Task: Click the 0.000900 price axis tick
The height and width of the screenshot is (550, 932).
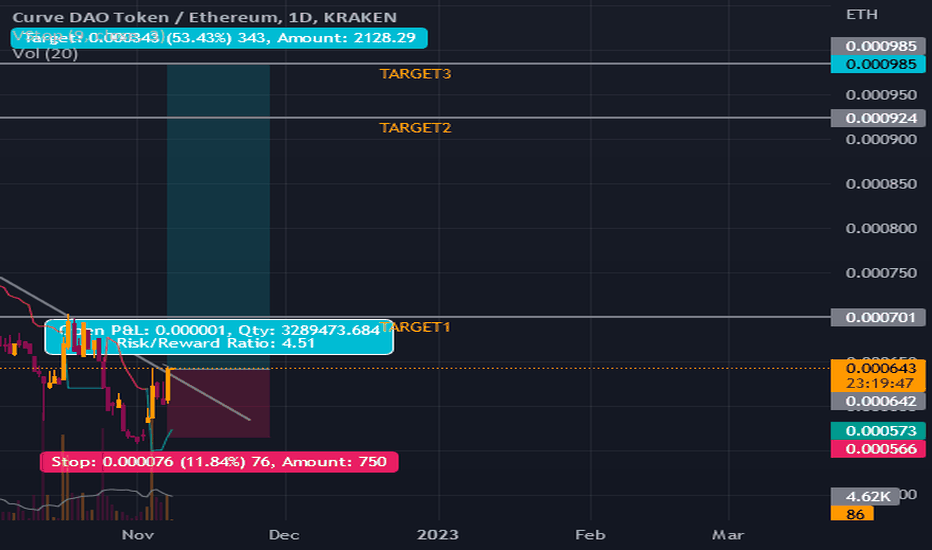Action: coord(881,140)
